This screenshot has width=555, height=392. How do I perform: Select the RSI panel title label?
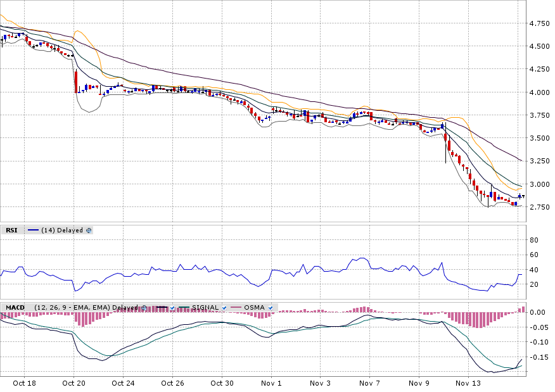pyautogui.click(x=11, y=231)
